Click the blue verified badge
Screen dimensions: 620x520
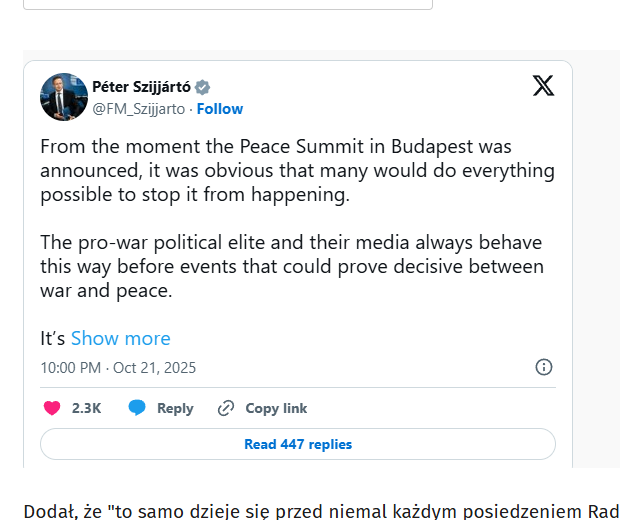click(203, 87)
